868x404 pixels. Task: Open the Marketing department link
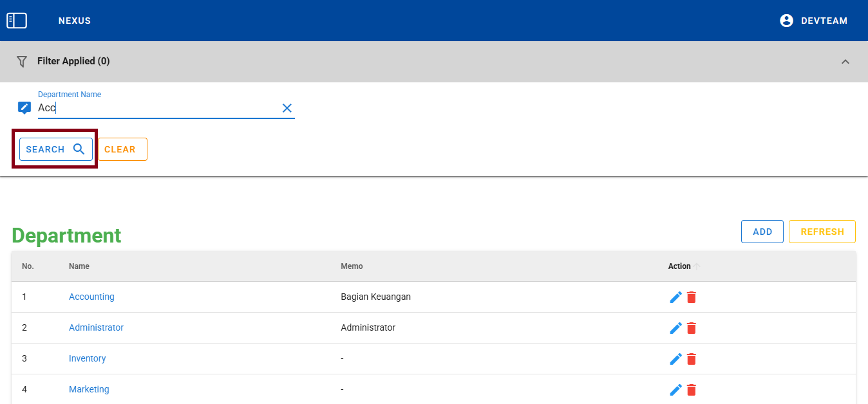[89, 389]
